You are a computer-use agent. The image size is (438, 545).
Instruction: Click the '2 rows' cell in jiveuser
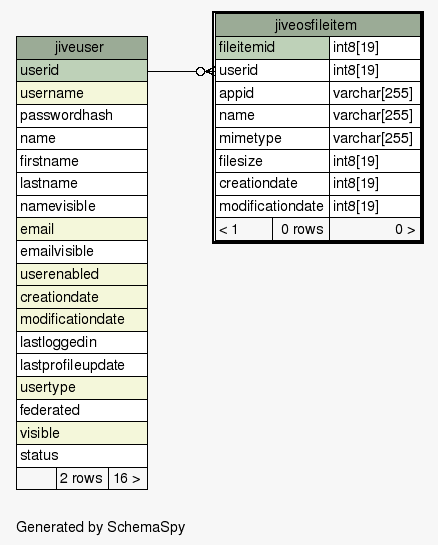click(82, 479)
